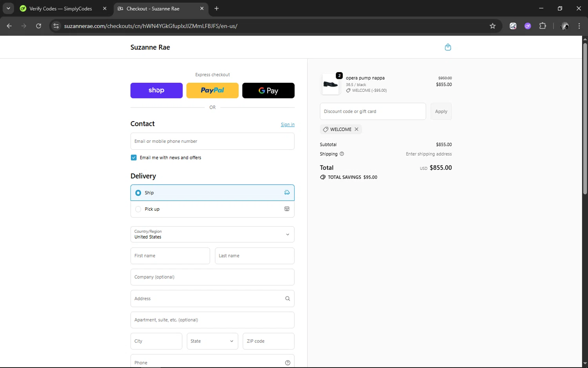Click the Enter shipping address text
The width and height of the screenshot is (588, 368).
point(429,154)
